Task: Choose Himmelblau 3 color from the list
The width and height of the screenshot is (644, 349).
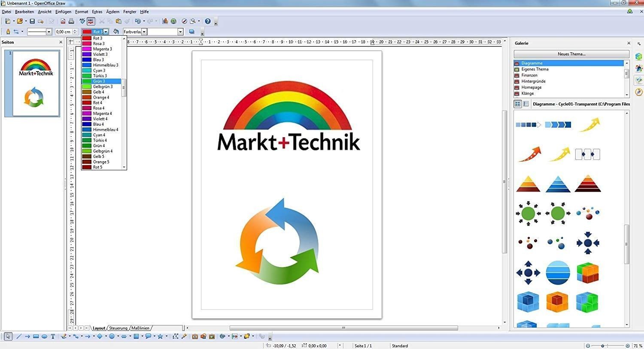Action: (105, 65)
